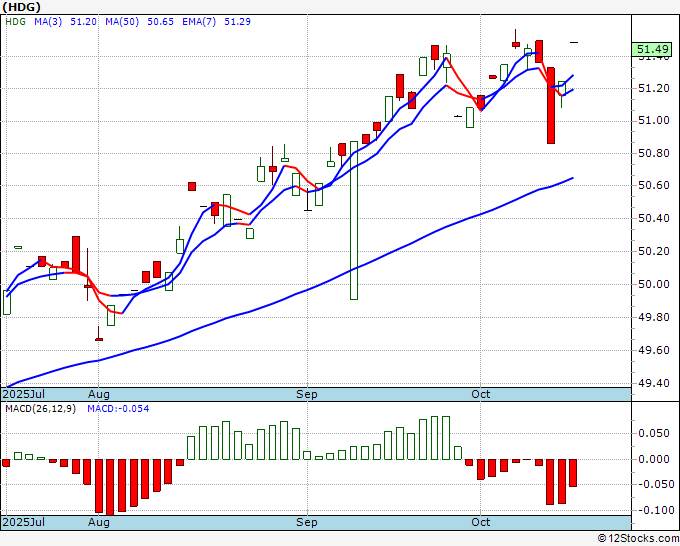Click 2025Jul on the price chart axis

(23, 395)
